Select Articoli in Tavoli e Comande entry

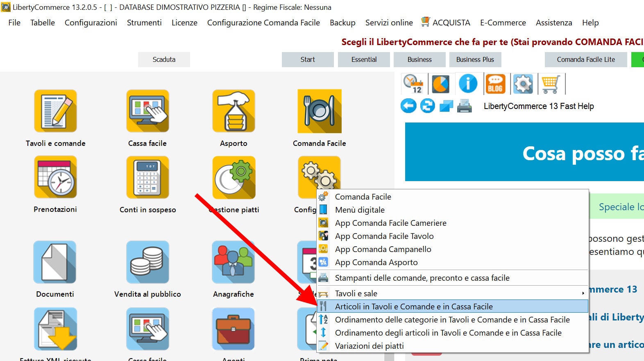[453, 307]
